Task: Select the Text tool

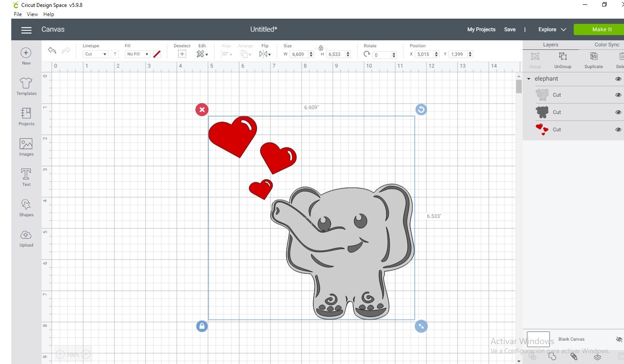Action: click(26, 177)
